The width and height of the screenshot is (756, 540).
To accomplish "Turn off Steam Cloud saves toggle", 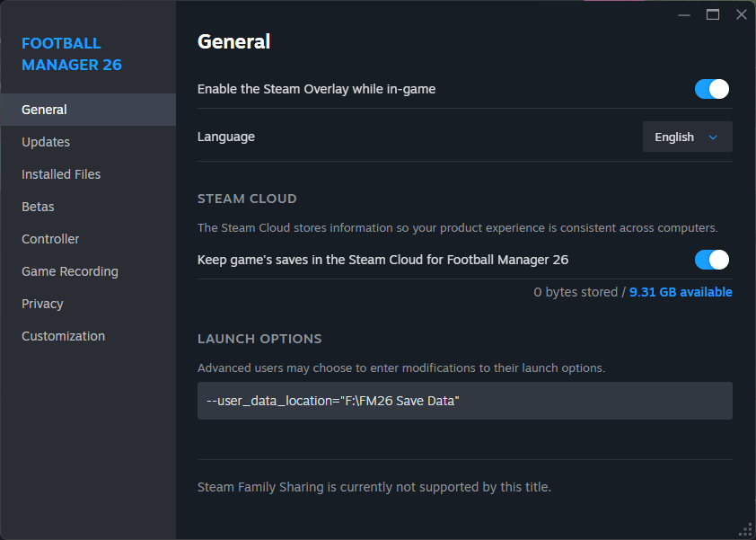I will coord(712,260).
